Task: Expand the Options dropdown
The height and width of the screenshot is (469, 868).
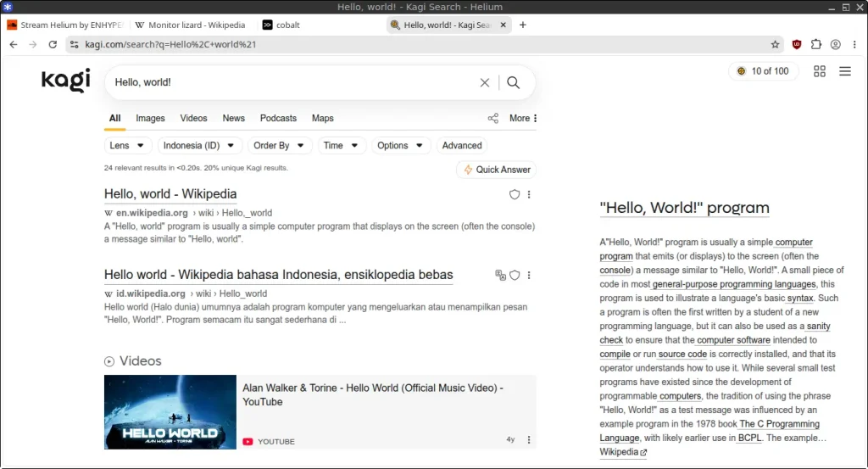Action: pos(401,145)
